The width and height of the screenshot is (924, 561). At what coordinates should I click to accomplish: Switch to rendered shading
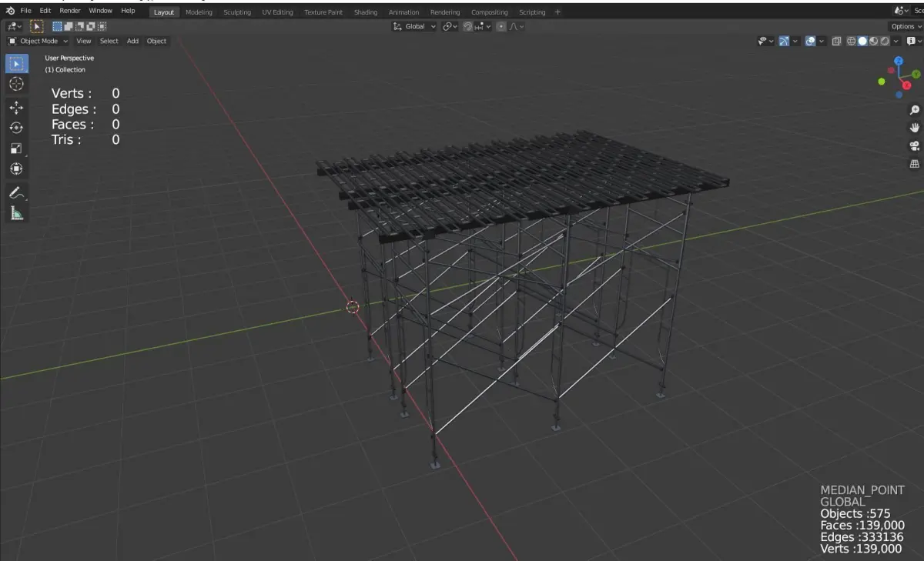[x=885, y=41]
